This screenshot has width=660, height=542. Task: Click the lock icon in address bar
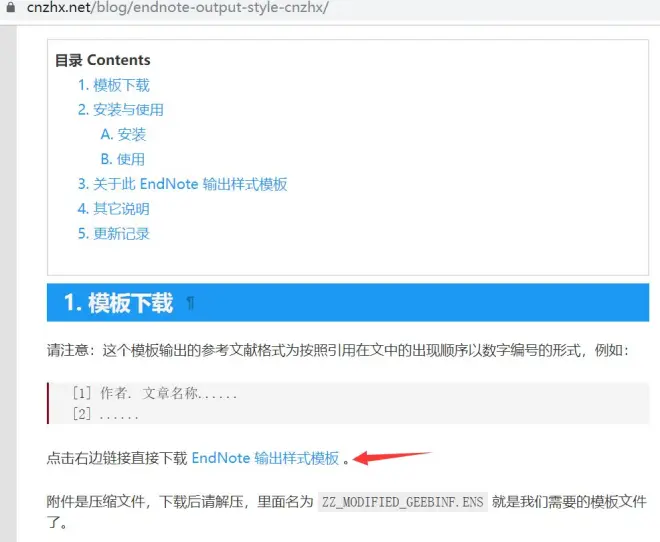point(10,7)
